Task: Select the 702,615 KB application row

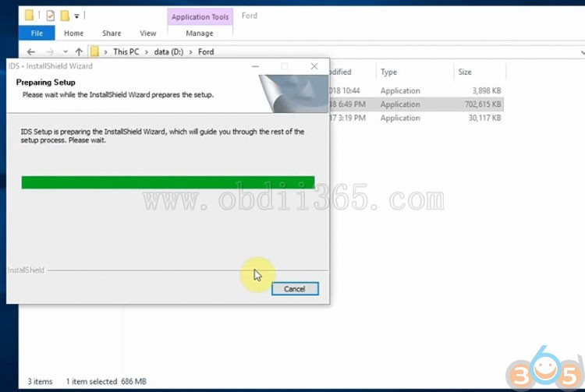Action: click(x=416, y=104)
